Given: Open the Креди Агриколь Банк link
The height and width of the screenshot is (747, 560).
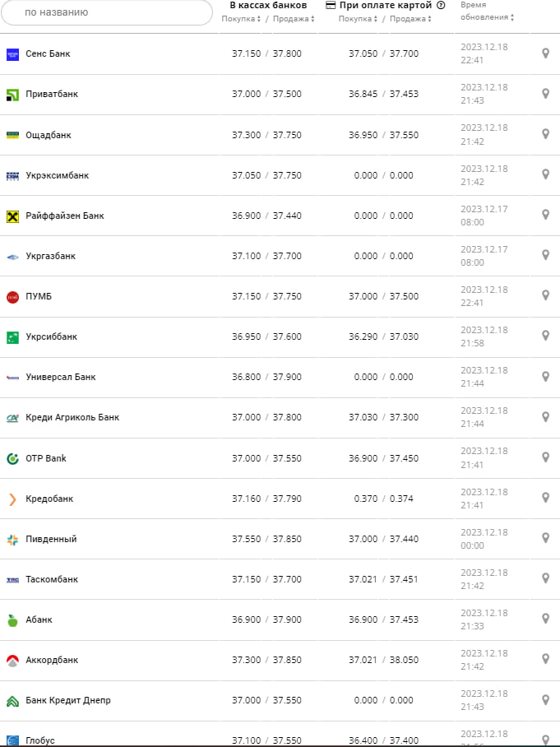Looking at the screenshot, I should coord(72,417).
